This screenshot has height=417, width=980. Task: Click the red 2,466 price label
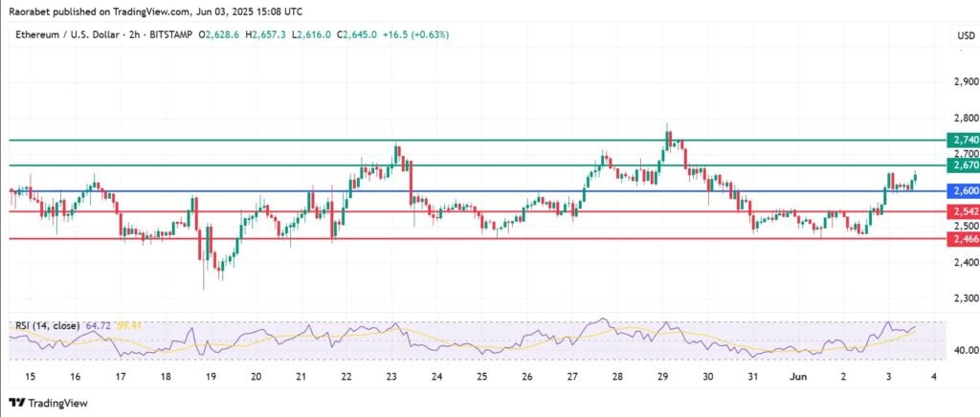[x=964, y=237]
